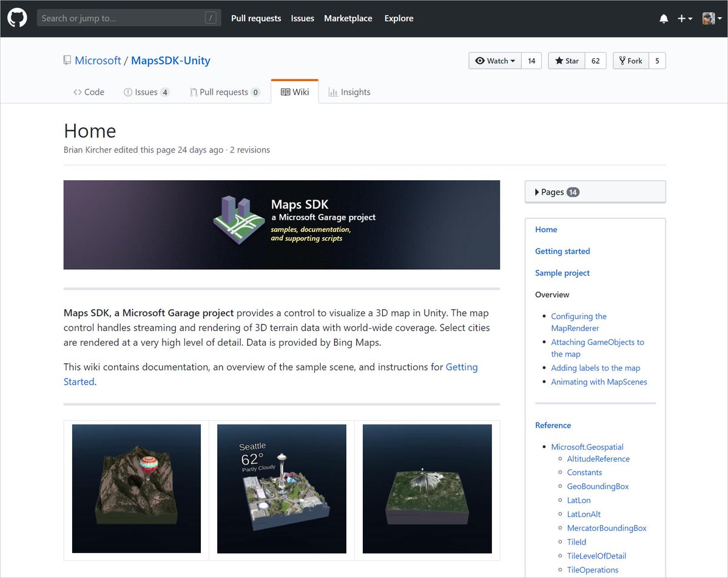This screenshot has height=578, width=728.
Task: Go to Marketplace in header
Action: (348, 18)
